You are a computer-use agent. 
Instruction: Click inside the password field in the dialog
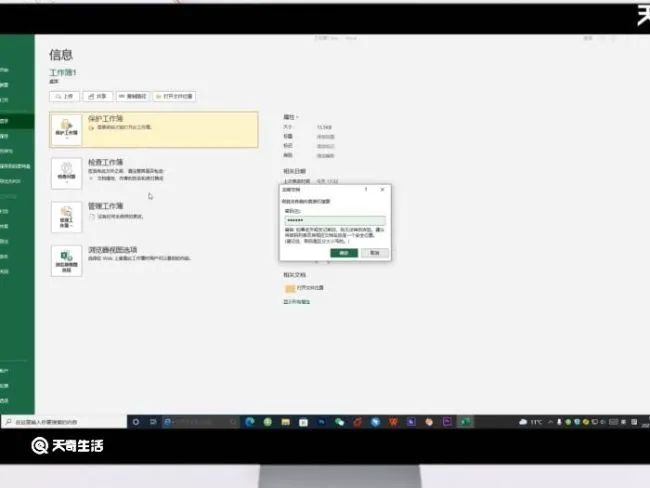click(x=335, y=221)
